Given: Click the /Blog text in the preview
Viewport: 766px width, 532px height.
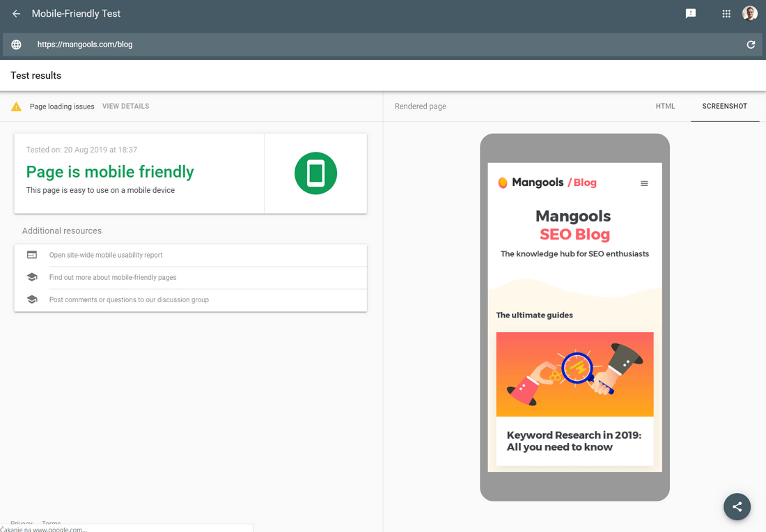Looking at the screenshot, I should click(x=582, y=182).
